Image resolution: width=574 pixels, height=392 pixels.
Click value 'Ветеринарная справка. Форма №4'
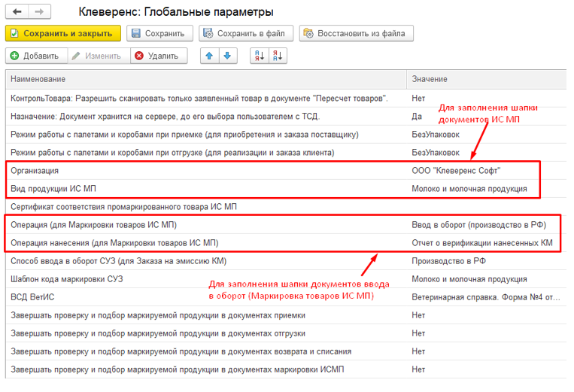click(486, 297)
